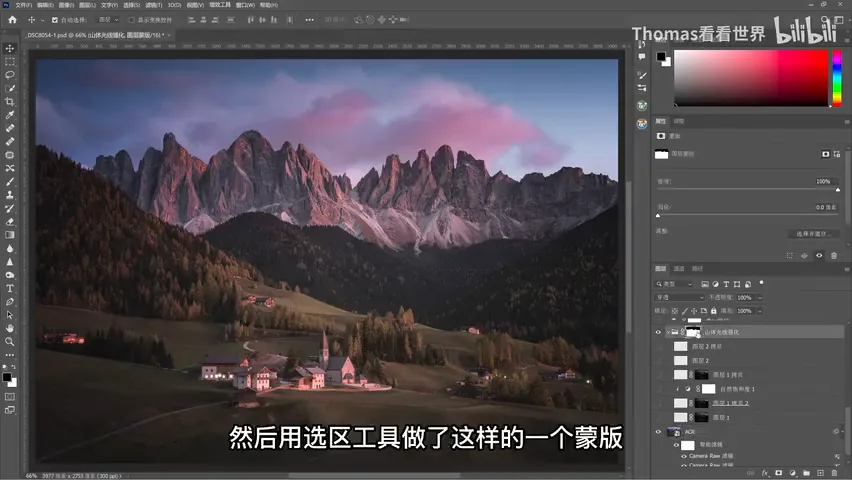The height and width of the screenshot is (480, 852).
Task: Create a new layer icon
Action: tap(820, 473)
